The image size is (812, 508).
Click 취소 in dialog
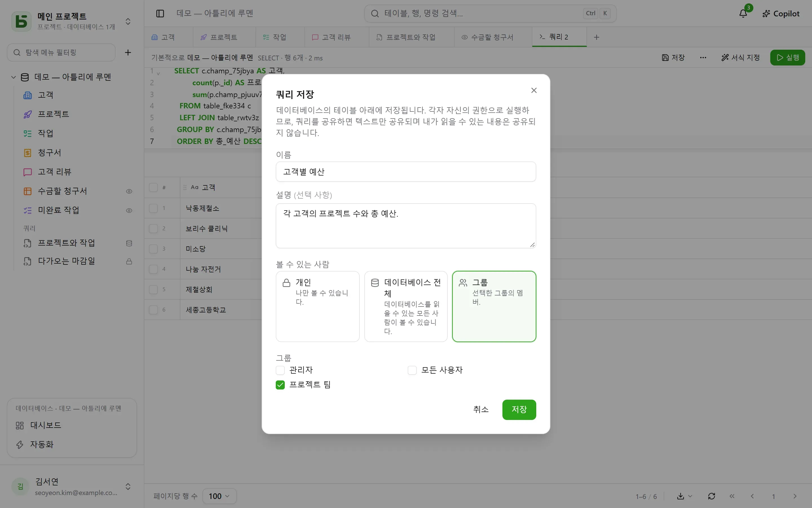480,410
